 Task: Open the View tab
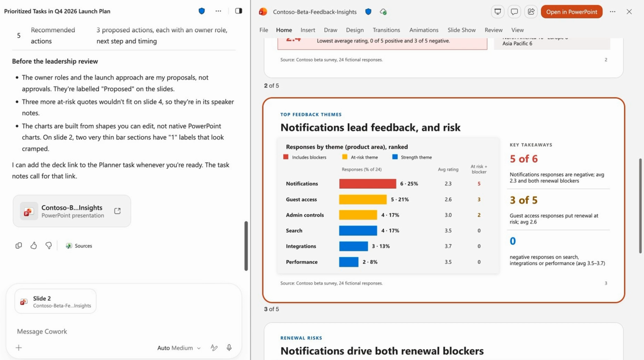tap(518, 30)
